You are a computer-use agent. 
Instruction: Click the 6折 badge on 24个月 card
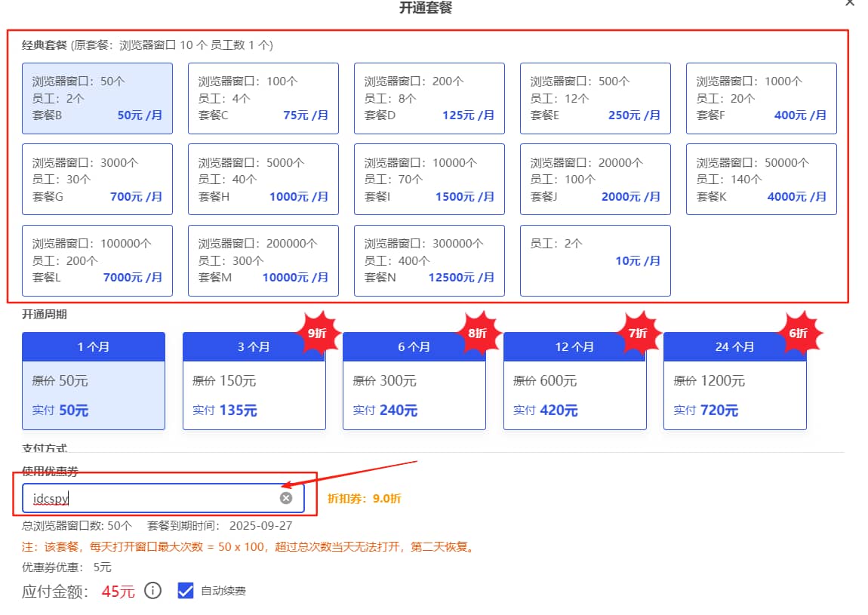(x=800, y=332)
